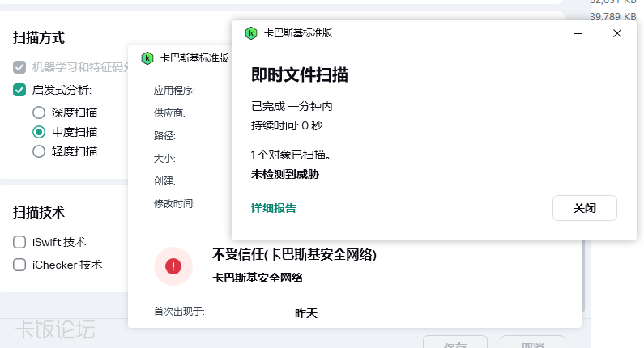Select the 中度扫描 radio option
644x348 pixels.
[39, 132]
